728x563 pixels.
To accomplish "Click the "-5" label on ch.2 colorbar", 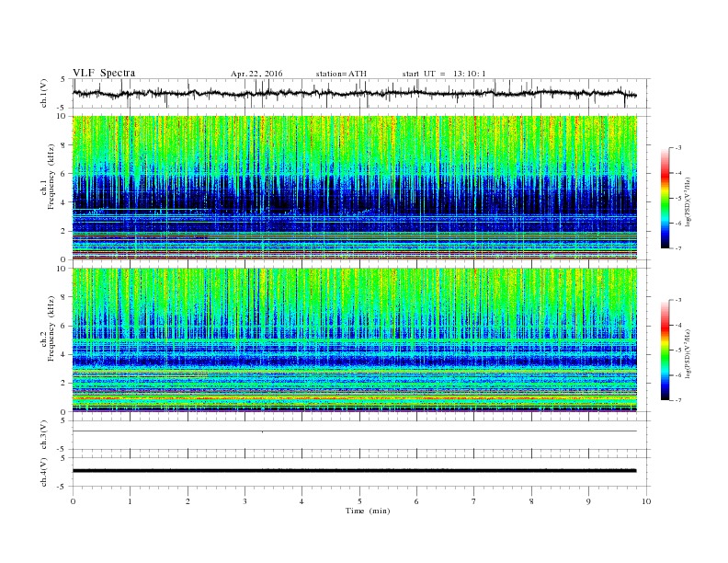I will pos(678,350).
